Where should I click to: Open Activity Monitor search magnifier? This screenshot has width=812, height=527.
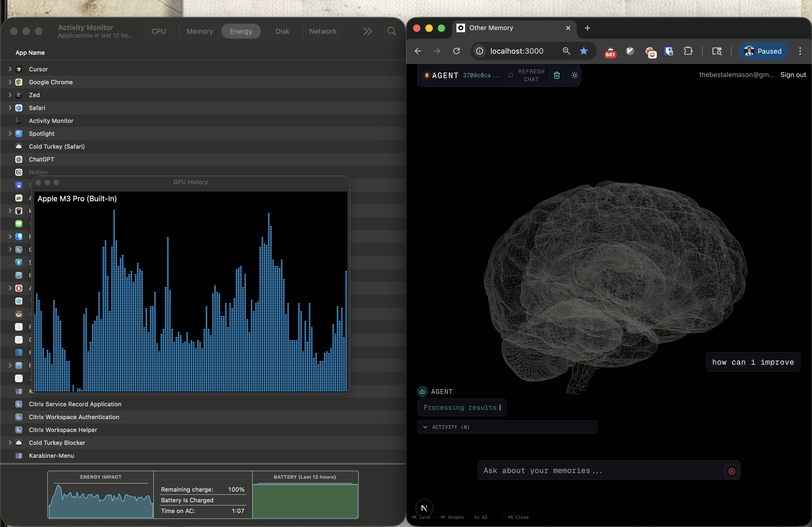tap(392, 31)
